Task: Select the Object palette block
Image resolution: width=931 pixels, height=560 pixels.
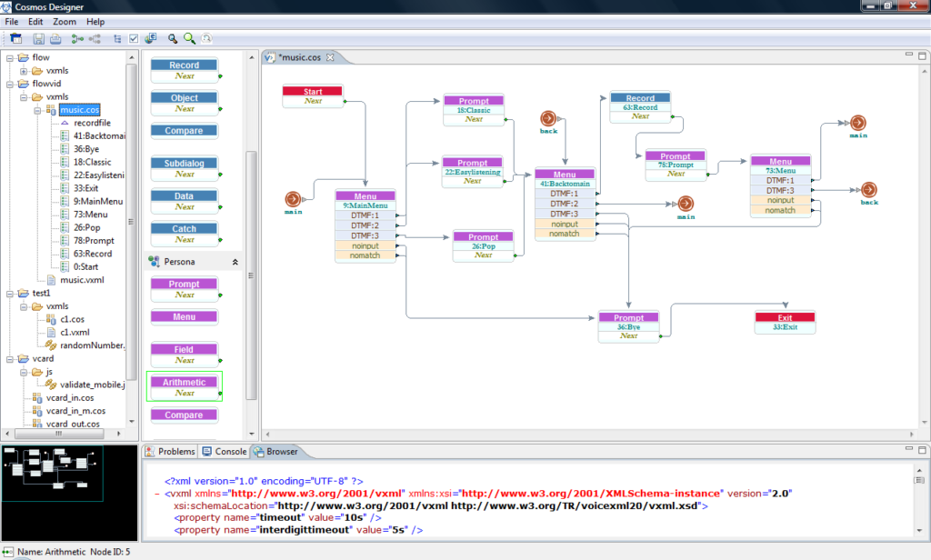Action: (x=184, y=103)
